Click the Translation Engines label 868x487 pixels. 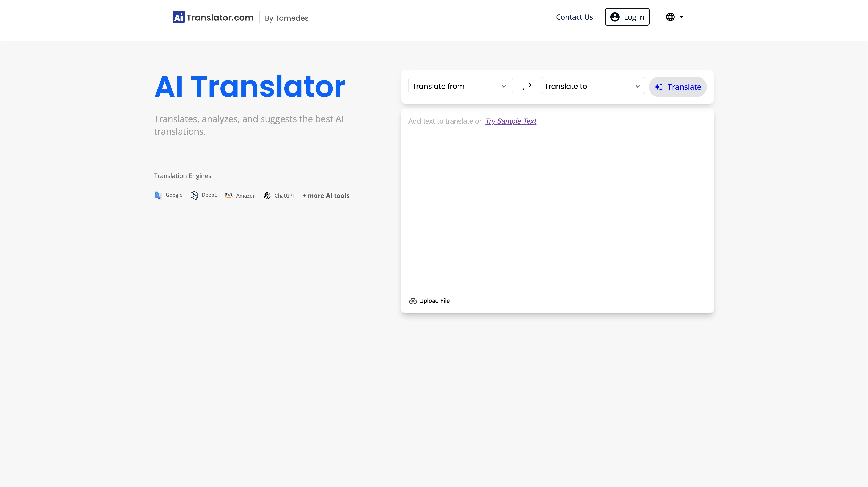[183, 176]
